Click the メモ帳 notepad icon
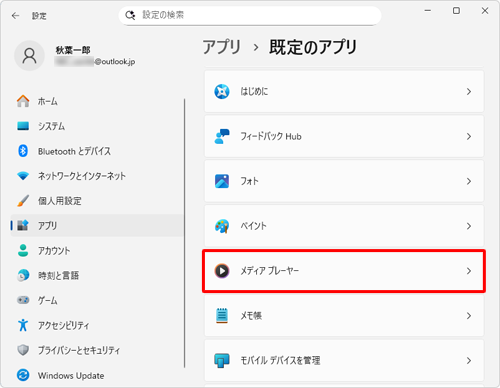Screen dimensions: 500x388 (222, 315)
